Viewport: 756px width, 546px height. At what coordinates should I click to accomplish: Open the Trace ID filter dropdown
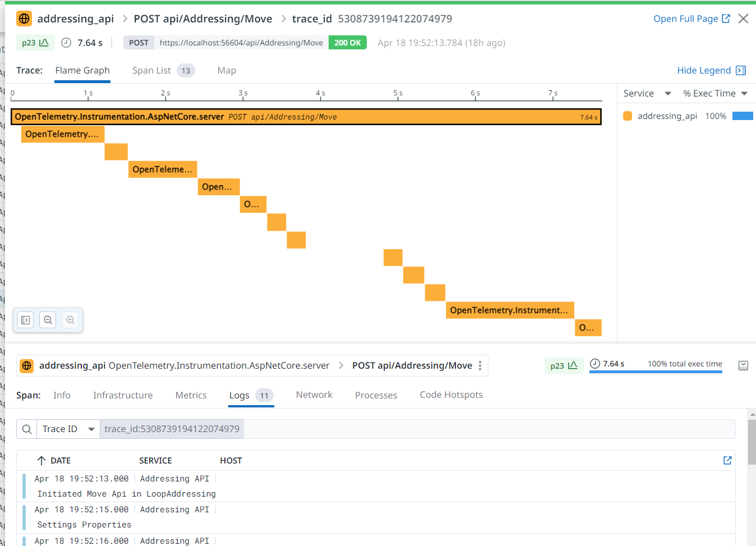click(x=66, y=429)
